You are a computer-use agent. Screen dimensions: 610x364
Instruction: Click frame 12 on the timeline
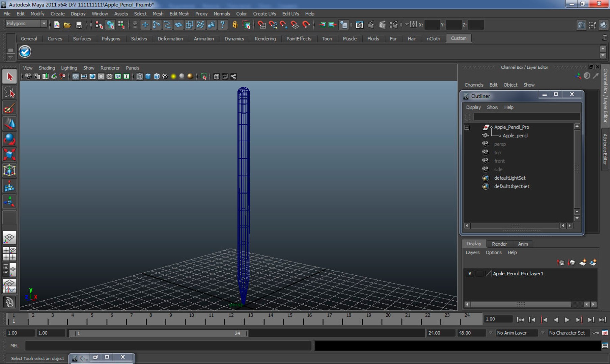[x=231, y=318]
